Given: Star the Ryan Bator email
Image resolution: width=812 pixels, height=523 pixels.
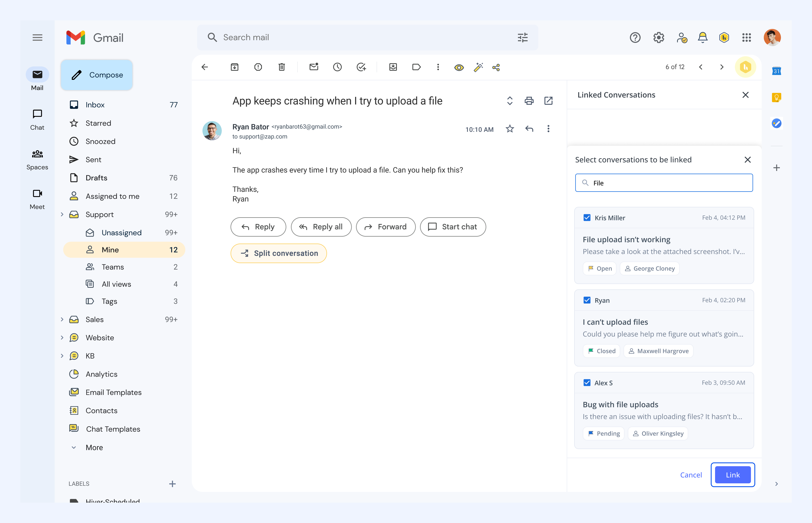Looking at the screenshot, I should pos(510,129).
